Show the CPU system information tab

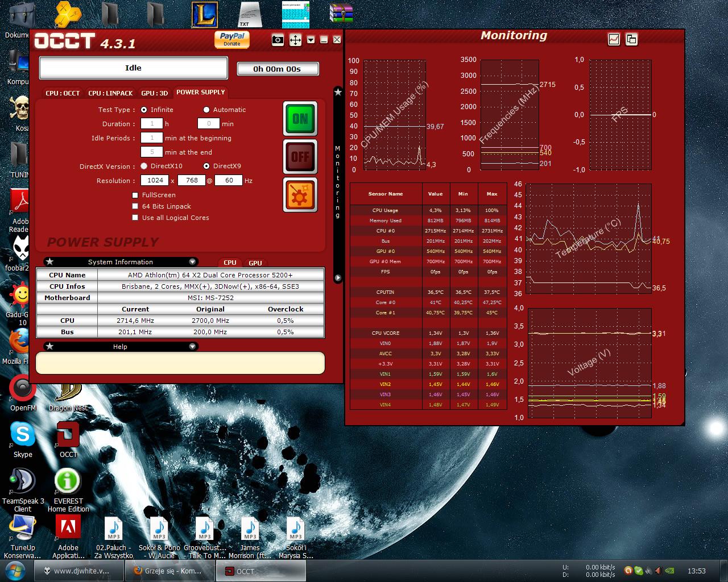pyautogui.click(x=230, y=263)
